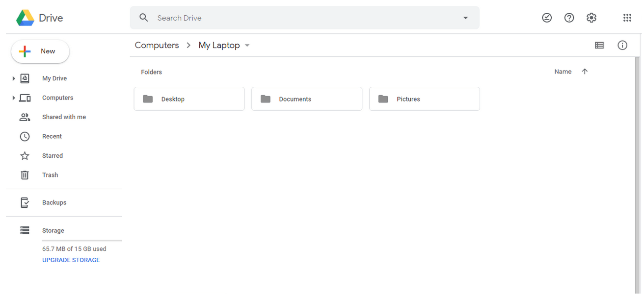
Task: Open Computers in the sidebar
Action: pos(57,98)
